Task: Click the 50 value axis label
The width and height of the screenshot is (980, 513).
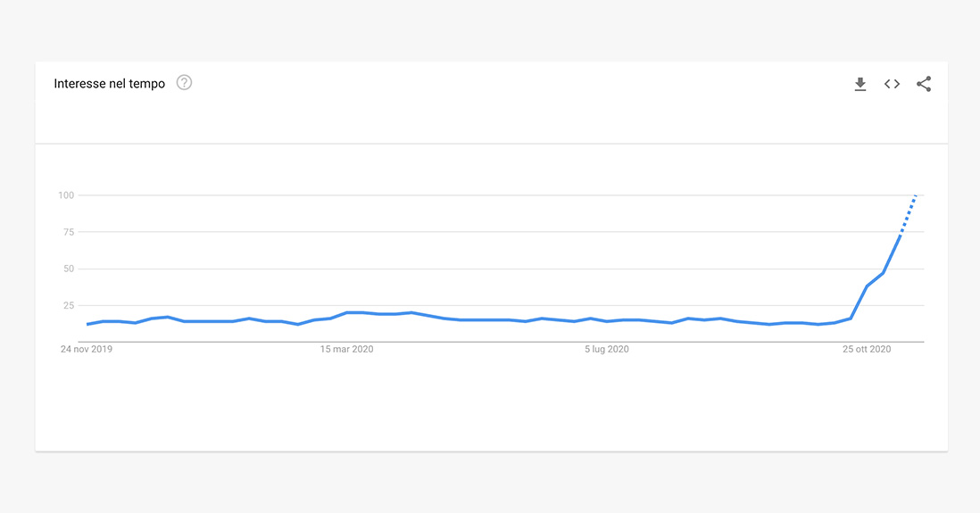Action: [68, 269]
